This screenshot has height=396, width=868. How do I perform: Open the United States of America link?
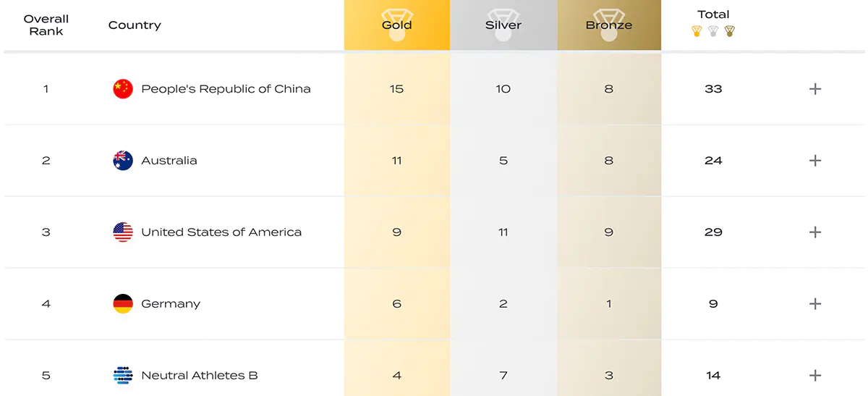221,232
